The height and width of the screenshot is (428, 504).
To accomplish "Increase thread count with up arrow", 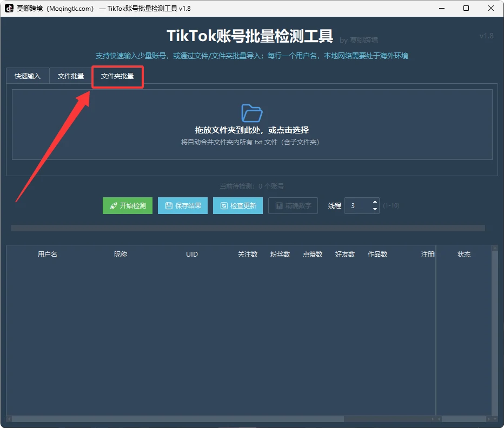I will coord(375,202).
